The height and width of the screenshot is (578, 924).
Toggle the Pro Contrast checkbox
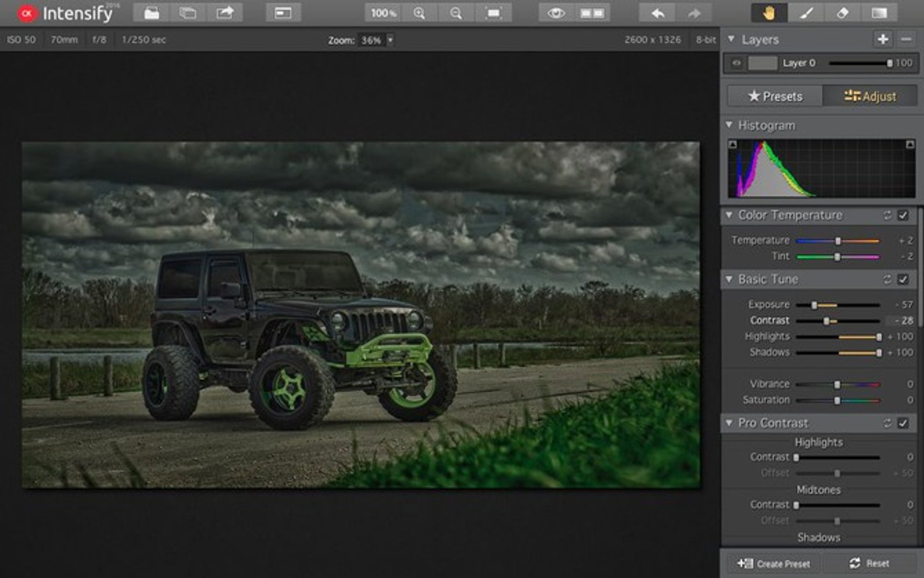point(903,423)
